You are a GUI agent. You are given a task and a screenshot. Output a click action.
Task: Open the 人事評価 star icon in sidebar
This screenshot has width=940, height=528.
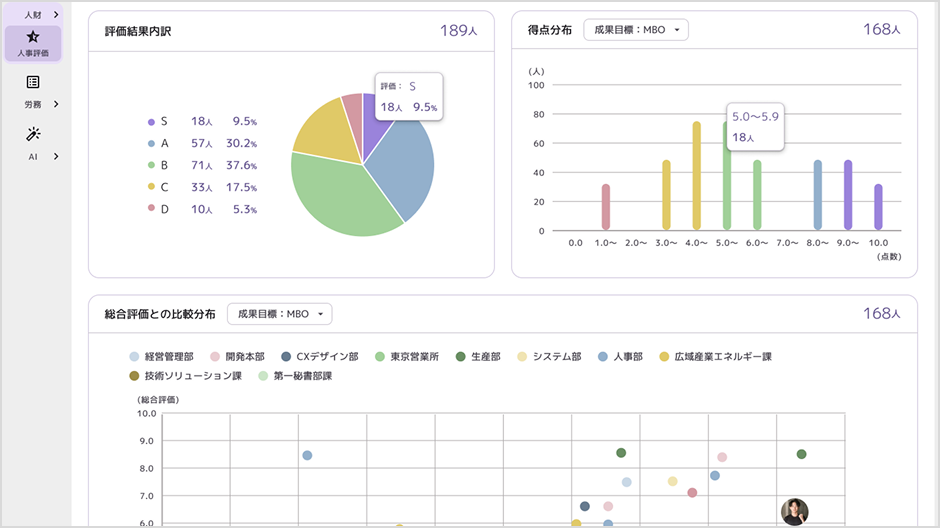(x=33, y=37)
